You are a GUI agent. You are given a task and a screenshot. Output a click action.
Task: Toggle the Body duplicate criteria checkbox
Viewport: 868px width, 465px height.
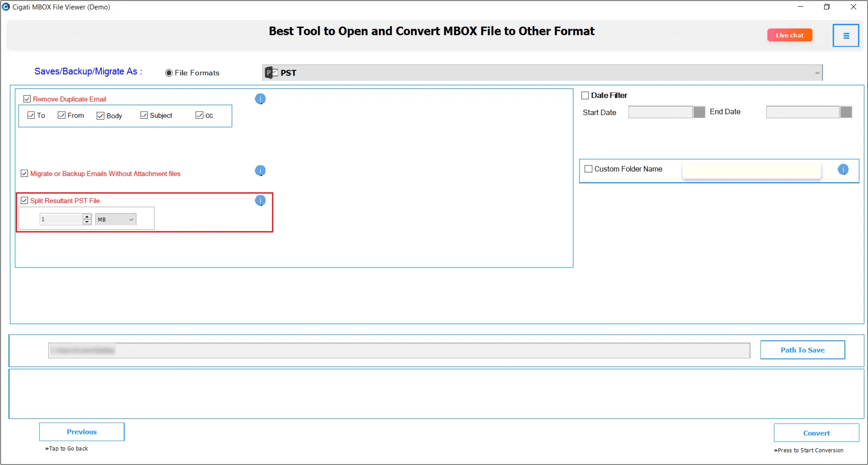pyautogui.click(x=101, y=116)
